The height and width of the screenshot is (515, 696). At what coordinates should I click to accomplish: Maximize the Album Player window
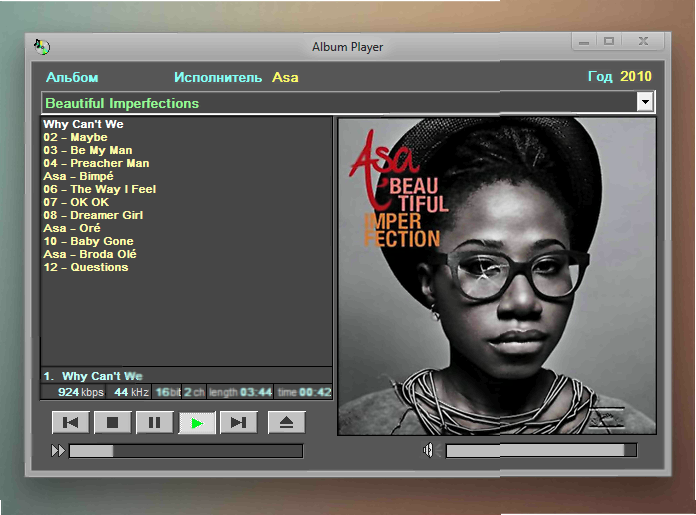tap(609, 42)
